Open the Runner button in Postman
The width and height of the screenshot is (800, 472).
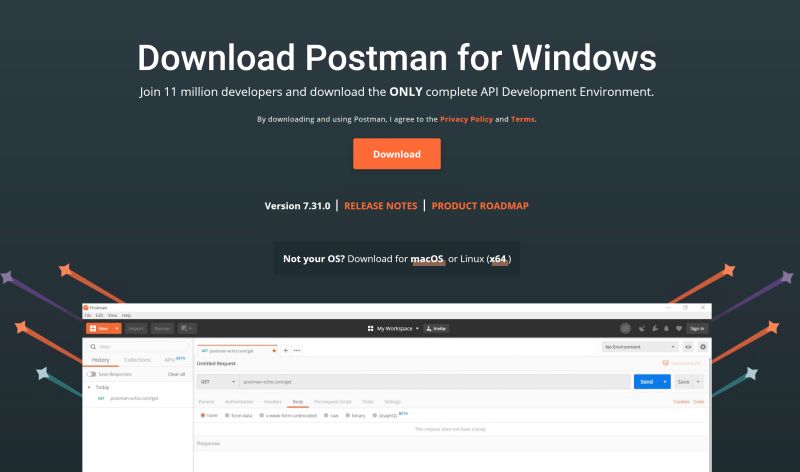pos(162,329)
